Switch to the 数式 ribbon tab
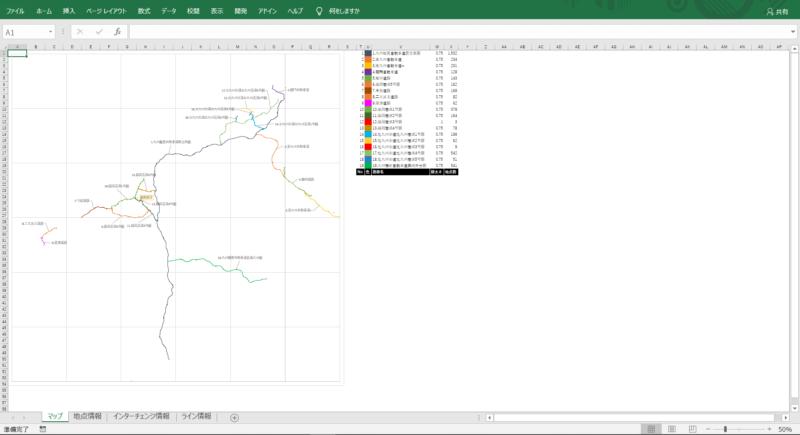The image size is (800, 435). (144, 11)
